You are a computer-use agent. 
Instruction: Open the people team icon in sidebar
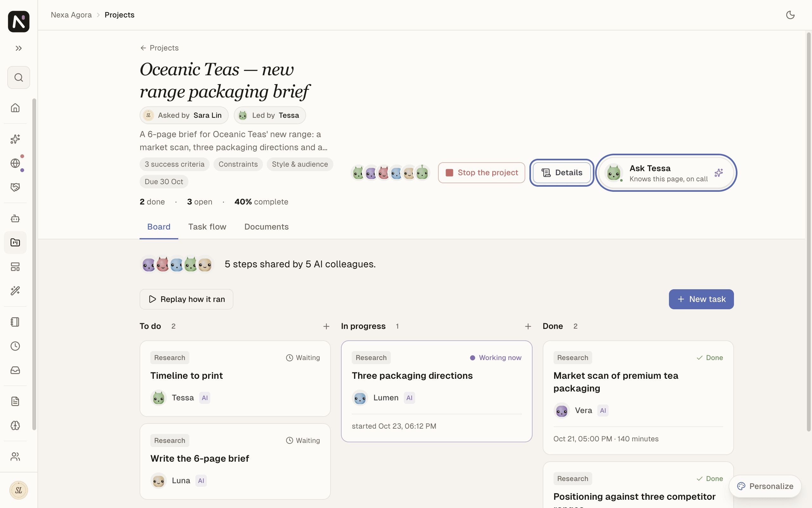[x=15, y=457]
